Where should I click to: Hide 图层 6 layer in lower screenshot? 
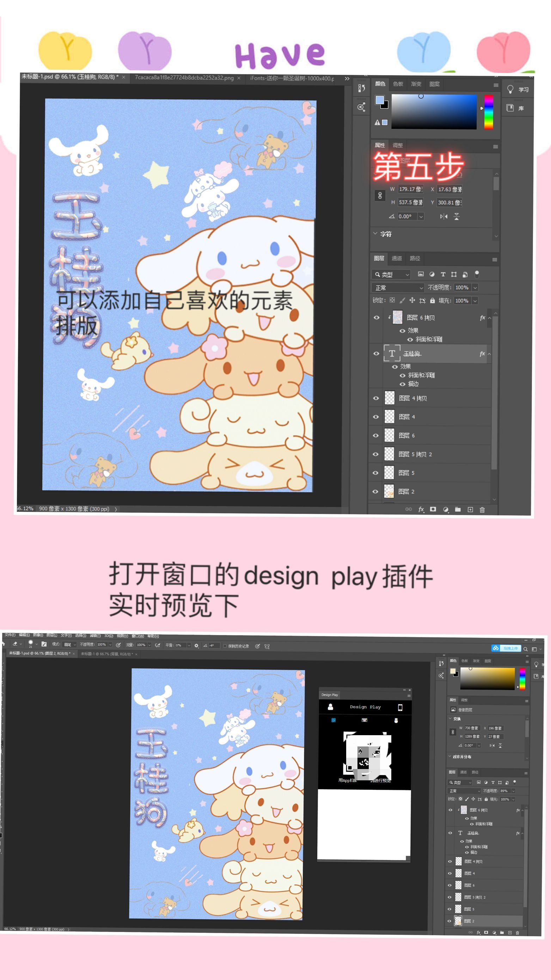click(450, 885)
